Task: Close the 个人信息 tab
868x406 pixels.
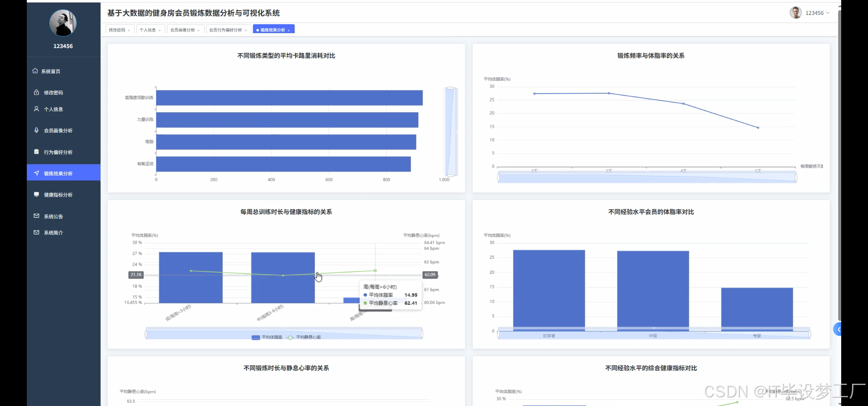Action: click(160, 30)
